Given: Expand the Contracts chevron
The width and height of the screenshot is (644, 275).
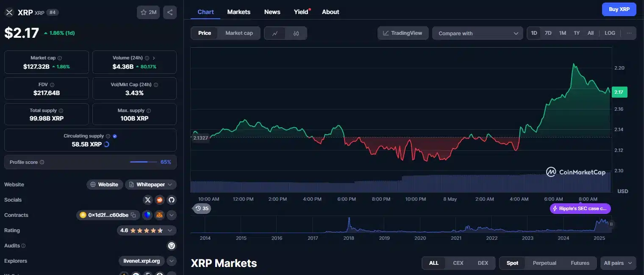Looking at the screenshot, I should [x=172, y=215].
